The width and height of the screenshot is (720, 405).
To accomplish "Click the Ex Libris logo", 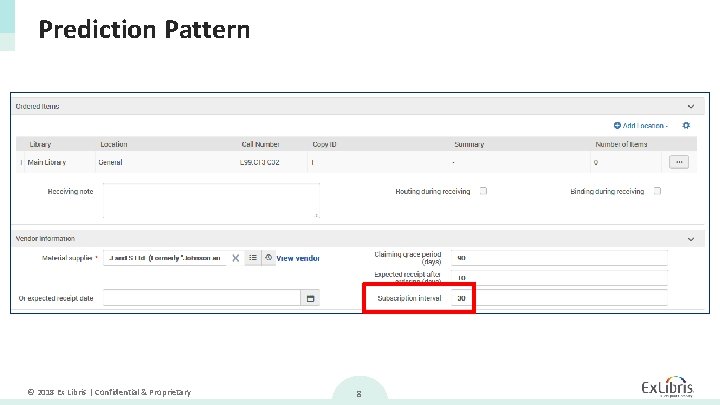I will tap(667, 387).
